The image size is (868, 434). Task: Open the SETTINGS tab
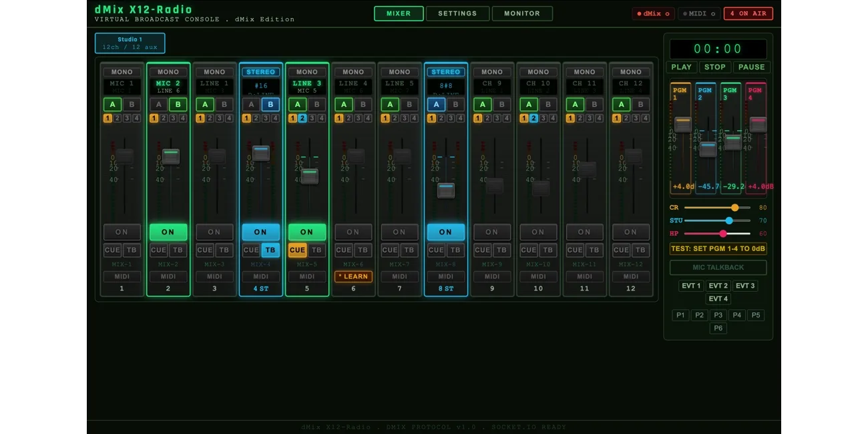coord(457,13)
